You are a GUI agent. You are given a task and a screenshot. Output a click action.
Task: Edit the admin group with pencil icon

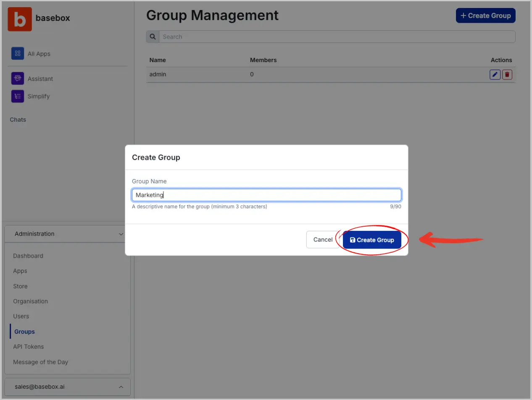pos(495,75)
